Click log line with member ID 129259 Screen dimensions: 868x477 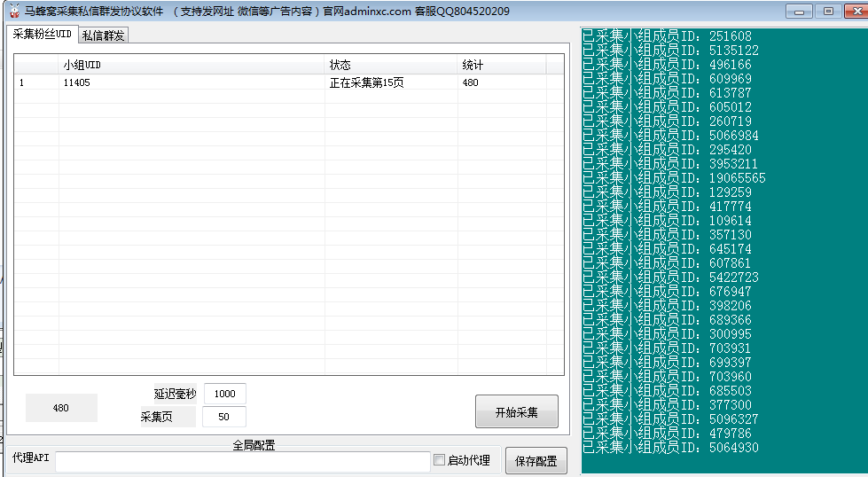pyautogui.click(x=667, y=192)
